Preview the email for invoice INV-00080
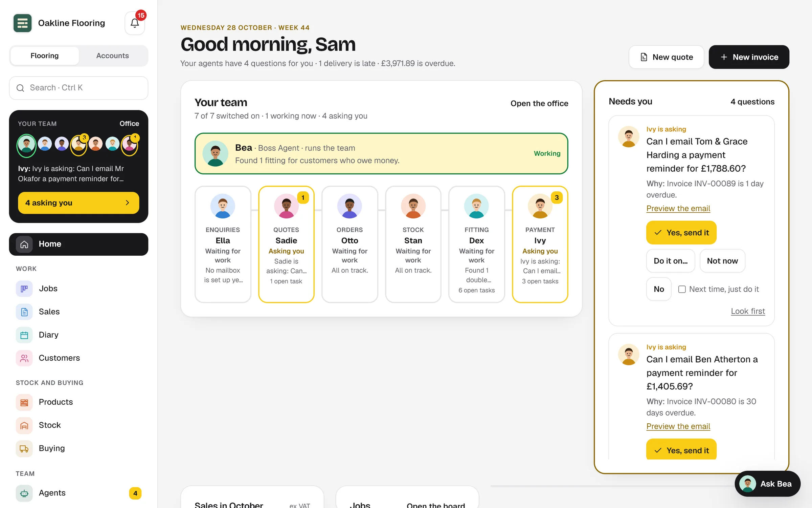Image resolution: width=812 pixels, height=508 pixels. [678, 426]
